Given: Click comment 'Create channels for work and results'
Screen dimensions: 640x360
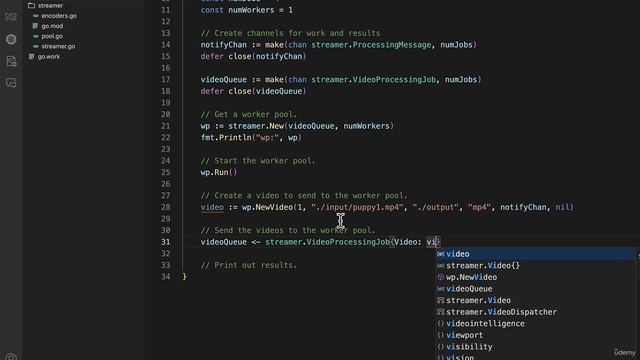Looking at the screenshot, I should tap(297, 33).
